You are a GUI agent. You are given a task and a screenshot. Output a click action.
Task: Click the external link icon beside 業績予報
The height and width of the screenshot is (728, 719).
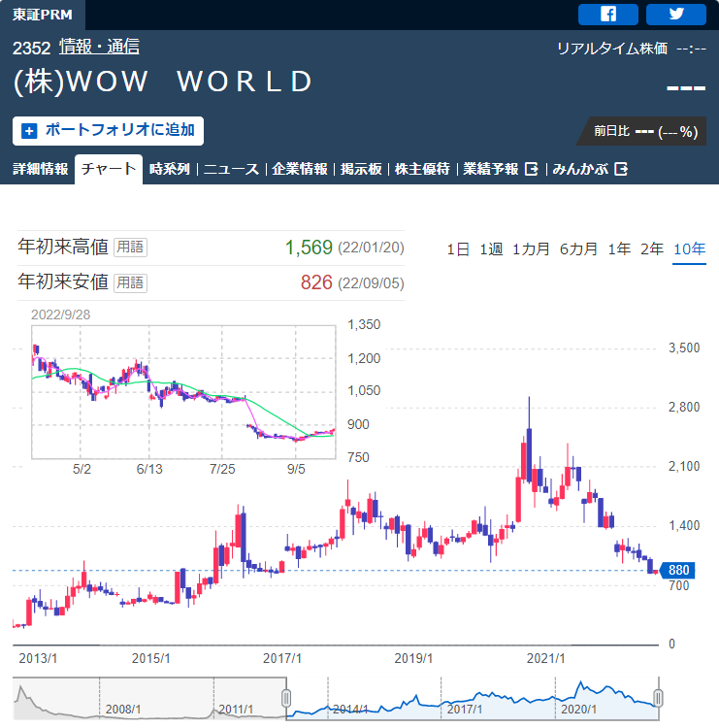click(x=531, y=169)
